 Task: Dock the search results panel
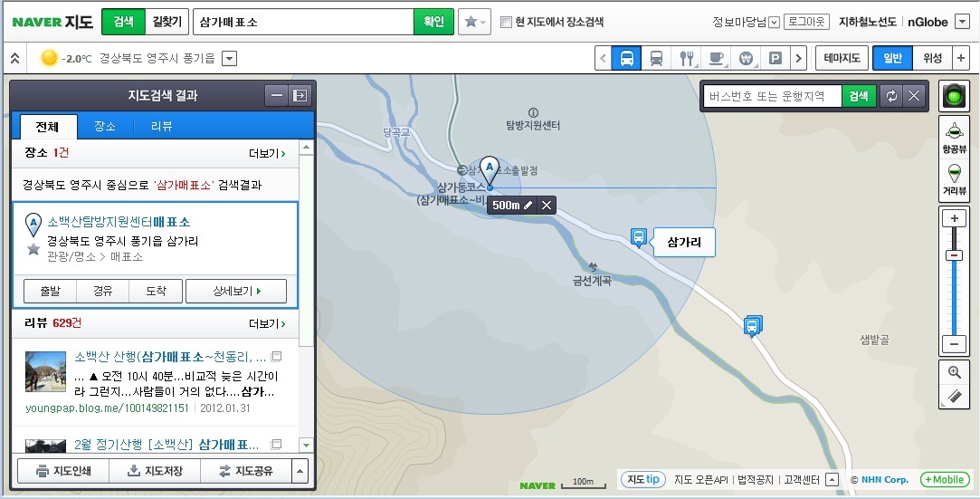tap(300, 96)
